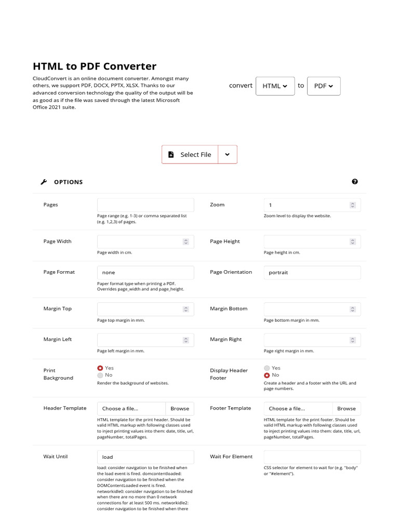Select Yes for Print Background
Image resolution: width=399 pixels, height=532 pixels.
click(x=100, y=368)
